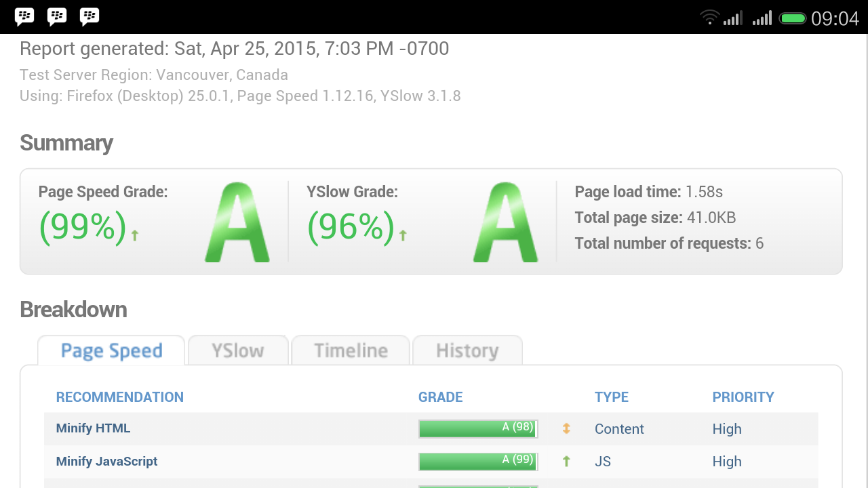Select the Timeline tab
This screenshot has height=488, width=868.
(351, 350)
